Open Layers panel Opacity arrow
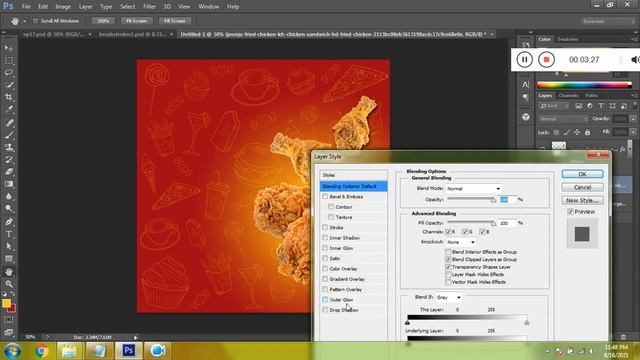The image size is (640, 360). 633,119
